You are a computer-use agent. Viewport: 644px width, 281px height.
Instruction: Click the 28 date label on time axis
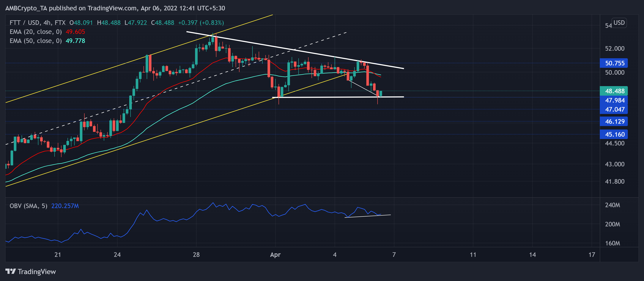coord(196,255)
